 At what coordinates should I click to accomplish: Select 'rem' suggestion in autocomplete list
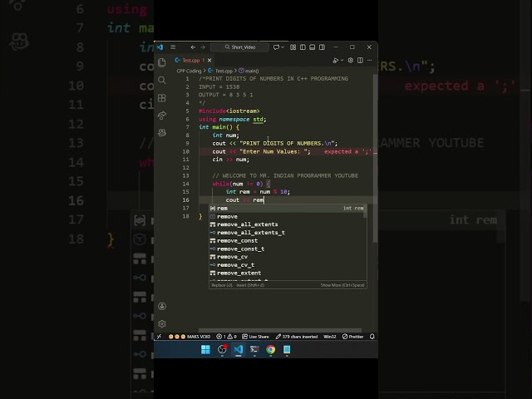[x=288, y=209]
